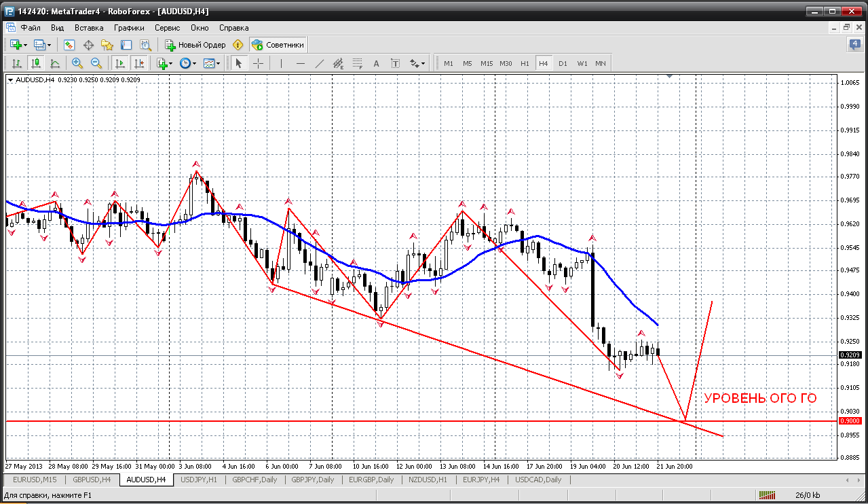
Task: Select the Vertical Line drawing tool
Action: point(281,63)
